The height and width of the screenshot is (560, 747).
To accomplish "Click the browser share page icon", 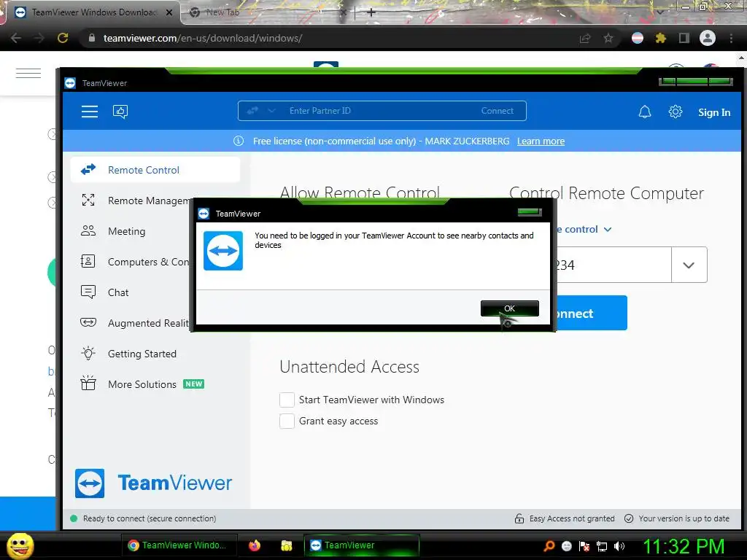I will point(585,38).
